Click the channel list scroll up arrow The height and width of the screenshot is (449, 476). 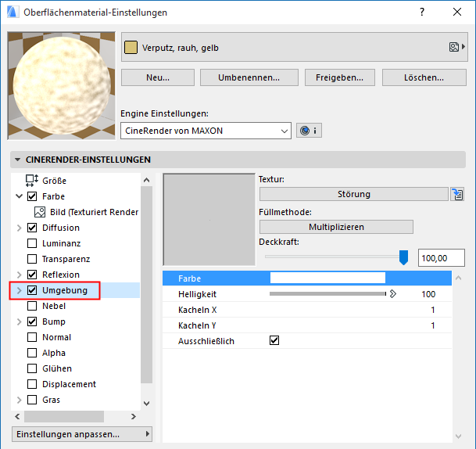pyautogui.click(x=147, y=180)
